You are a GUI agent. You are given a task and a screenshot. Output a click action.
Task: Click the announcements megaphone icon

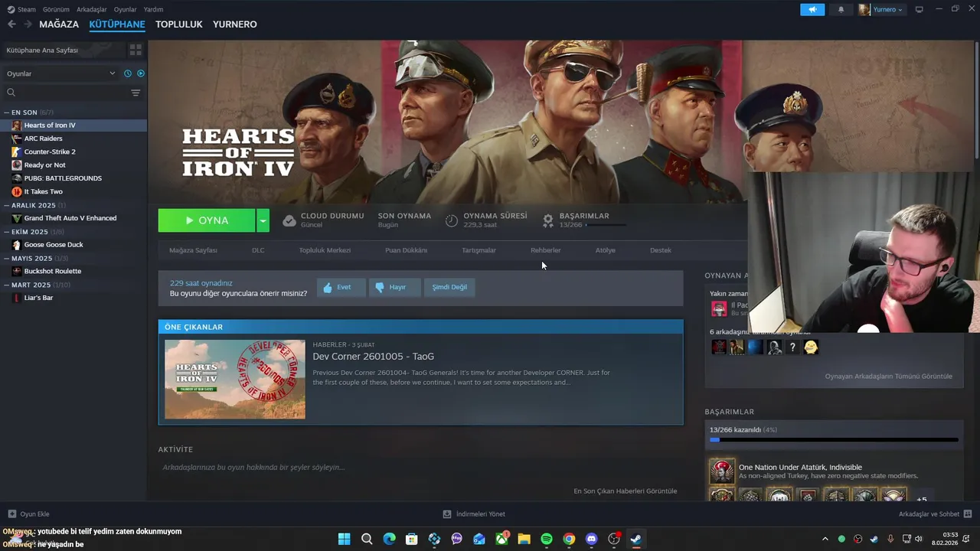tap(812, 9)
